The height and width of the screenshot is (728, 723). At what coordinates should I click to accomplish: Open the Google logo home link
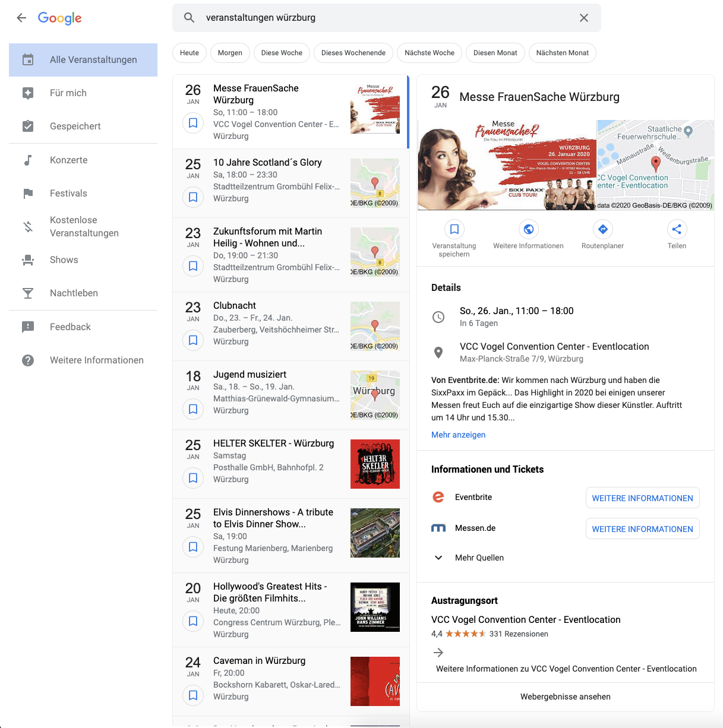point(60,18)
